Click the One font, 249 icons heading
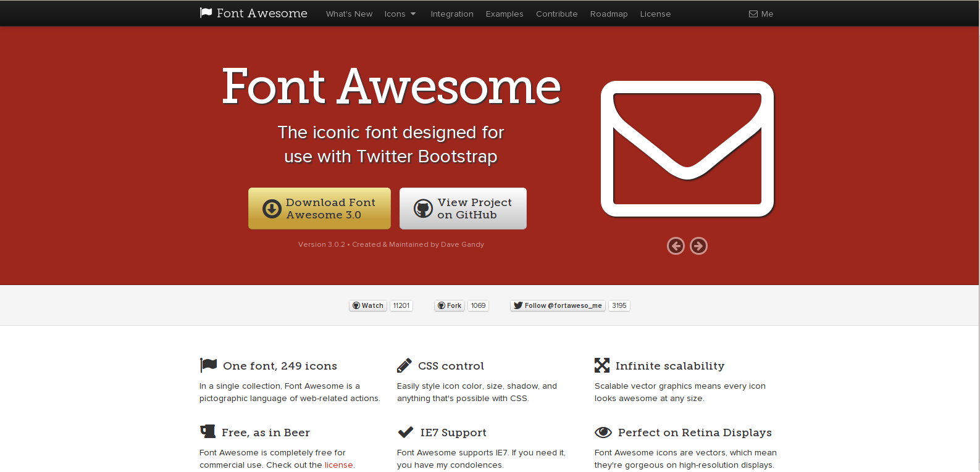 (280, 366)
